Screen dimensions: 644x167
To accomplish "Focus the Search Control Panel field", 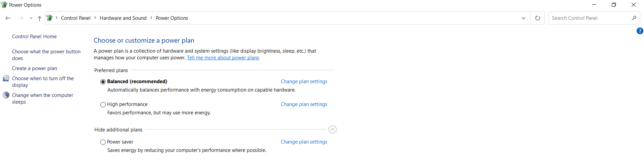I will point(590,18).
